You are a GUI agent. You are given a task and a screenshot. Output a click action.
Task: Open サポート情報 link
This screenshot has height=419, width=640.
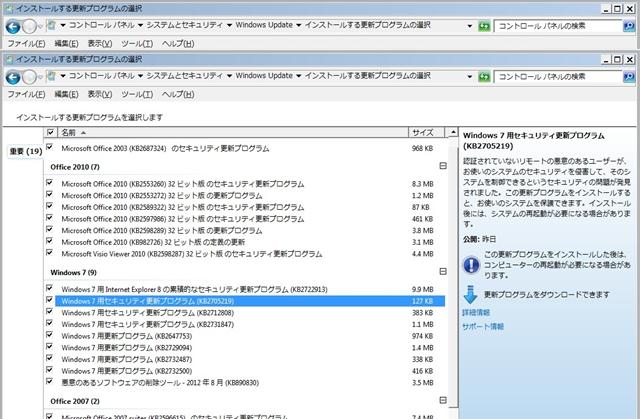pos(483,326)
